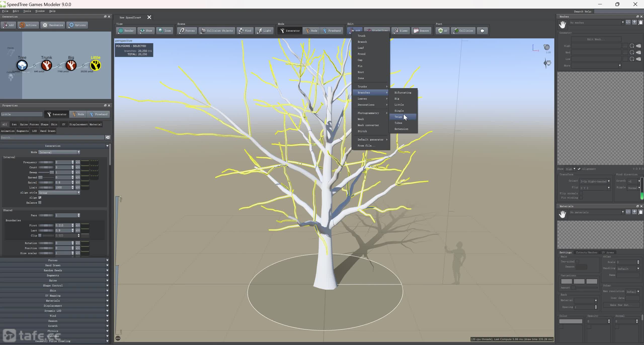Toggle the Two-sided material checkbox

pyautogui.click(x=577, y=262)
